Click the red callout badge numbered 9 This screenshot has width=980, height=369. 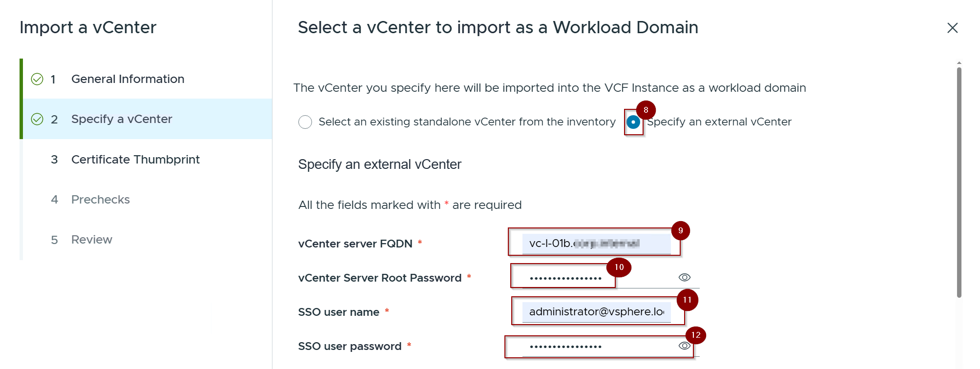680,230
